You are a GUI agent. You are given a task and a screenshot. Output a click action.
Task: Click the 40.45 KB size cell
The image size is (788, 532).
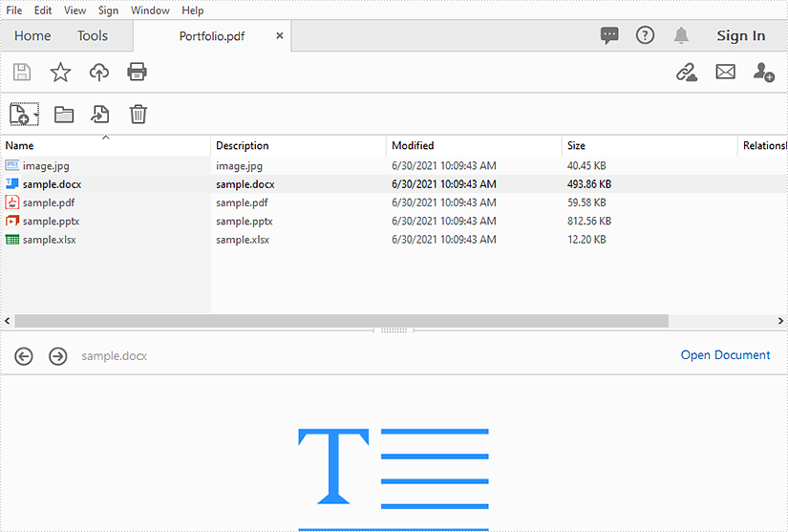(586, 166)
